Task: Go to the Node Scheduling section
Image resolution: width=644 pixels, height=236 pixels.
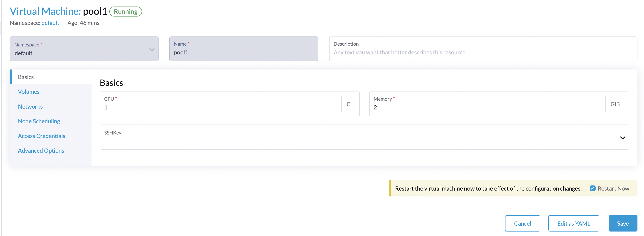Action: tap(39, 121)
